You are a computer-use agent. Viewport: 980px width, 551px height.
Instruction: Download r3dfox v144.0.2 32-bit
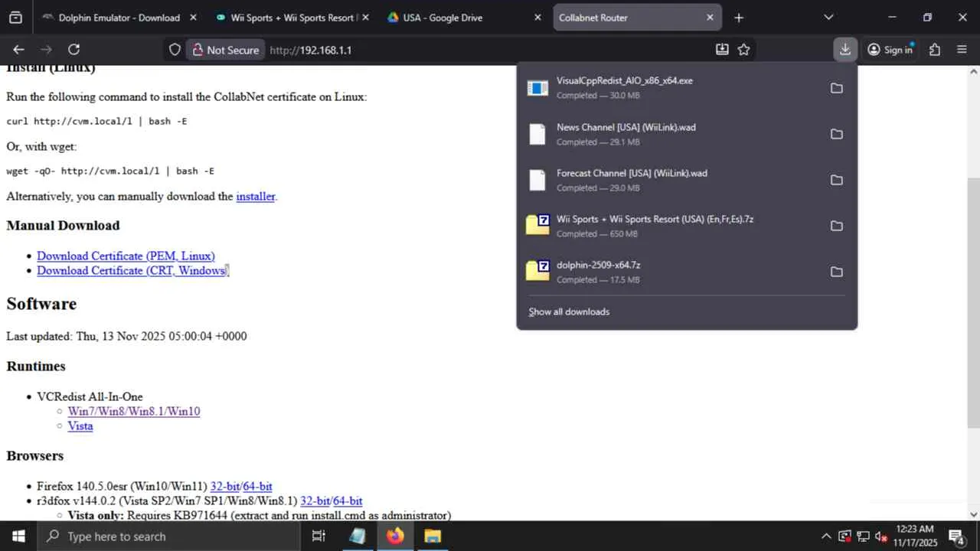point(315,500)
